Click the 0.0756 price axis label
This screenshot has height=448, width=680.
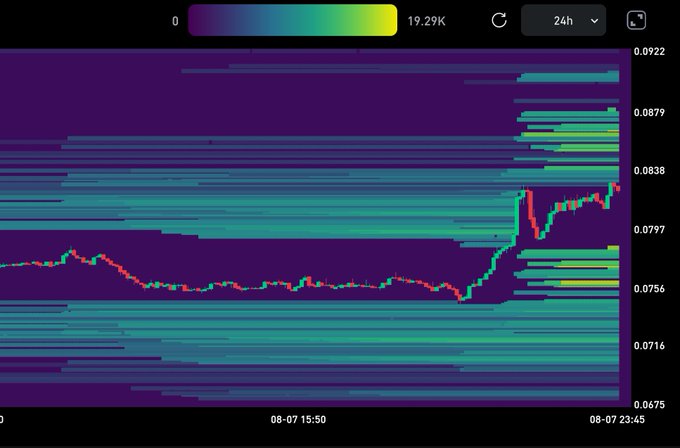(x=649, y=289)
